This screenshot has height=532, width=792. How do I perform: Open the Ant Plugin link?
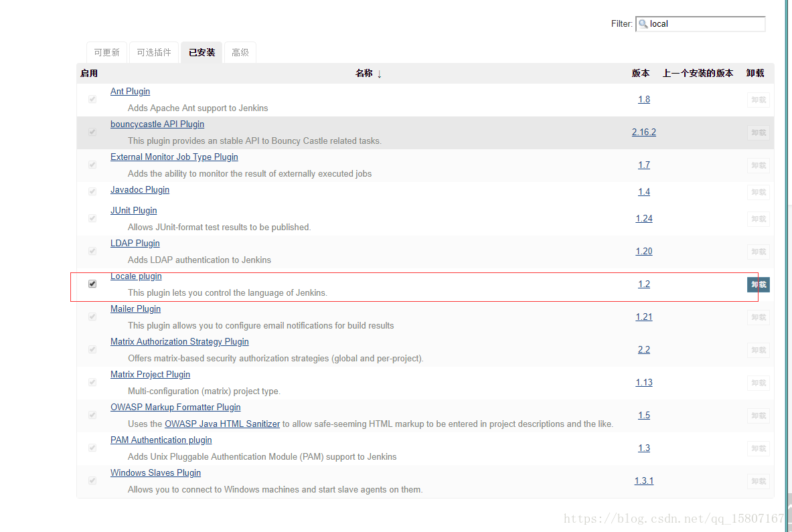click(131, 92)
